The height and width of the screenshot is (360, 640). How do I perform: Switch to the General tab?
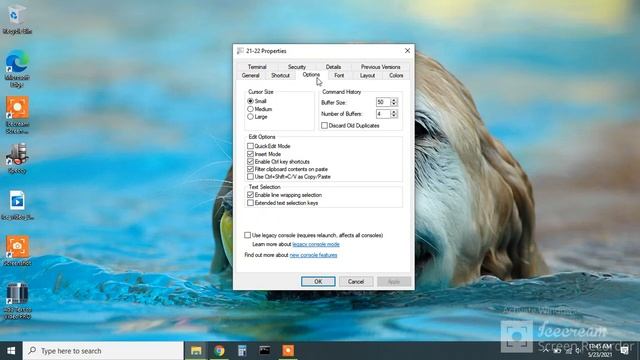pyautogui.click(x=251, y=76)
